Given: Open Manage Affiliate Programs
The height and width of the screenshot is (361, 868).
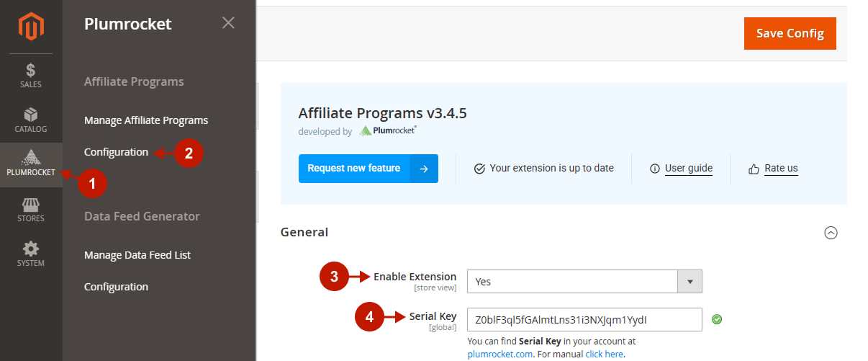Looking at the screenshot, I should point(146,120).
